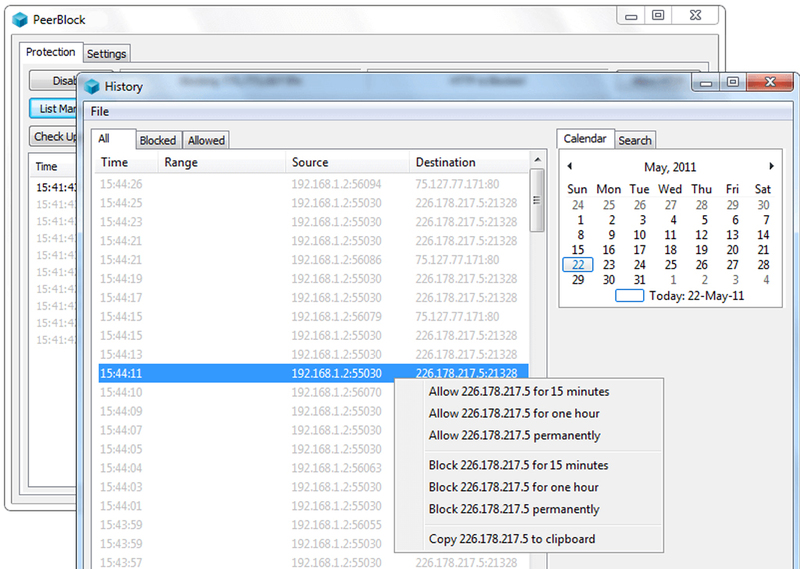Select the 15:44:01 history row
The width and height of the screenshot is (800, 569).
(x=246, y=505)
